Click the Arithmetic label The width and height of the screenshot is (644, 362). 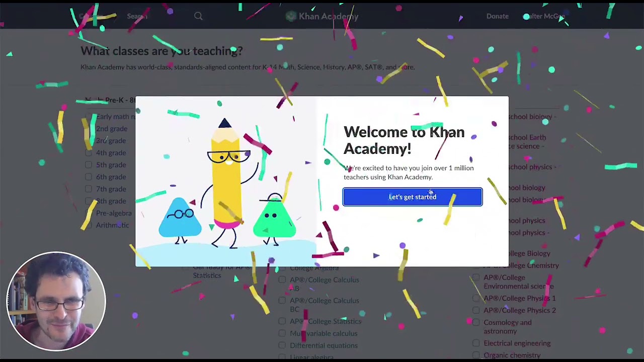click(x=112, y=225)
